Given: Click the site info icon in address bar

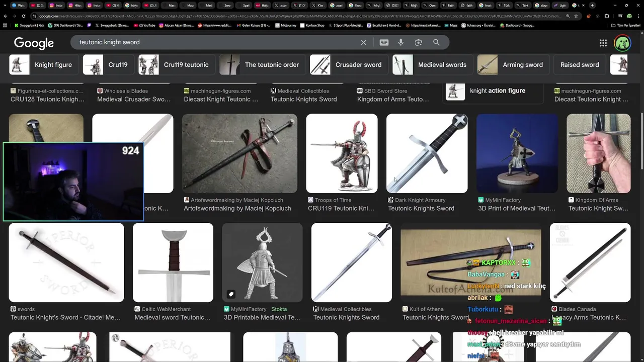Looking at the screenshot, I should click(35, 16).
